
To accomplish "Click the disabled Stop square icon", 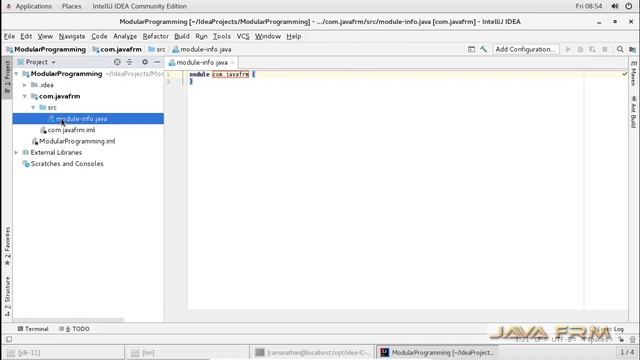I will pos(605,49).
